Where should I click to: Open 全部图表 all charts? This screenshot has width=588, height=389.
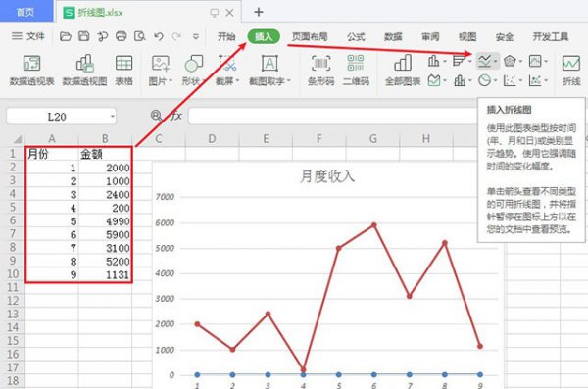403,71
